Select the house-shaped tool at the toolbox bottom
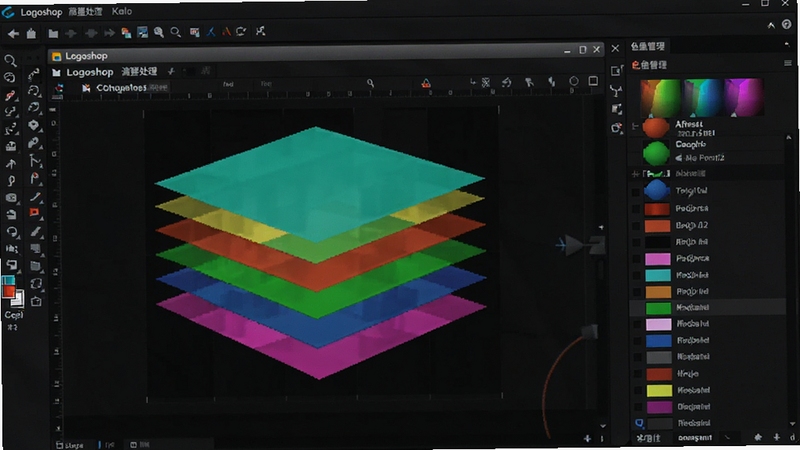 coord(36,302)
